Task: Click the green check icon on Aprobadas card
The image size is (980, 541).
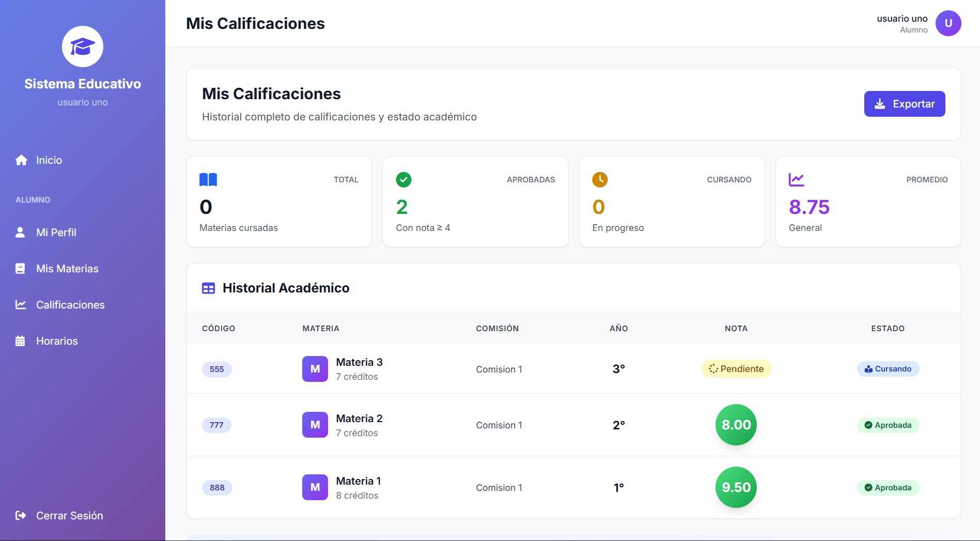Action: [x=403, y=180]
